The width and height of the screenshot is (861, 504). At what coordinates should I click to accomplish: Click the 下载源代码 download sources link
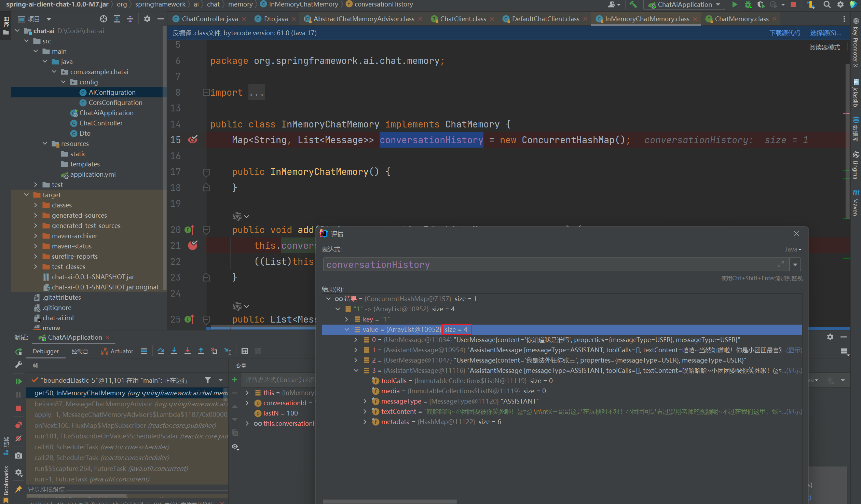point(784,33)
